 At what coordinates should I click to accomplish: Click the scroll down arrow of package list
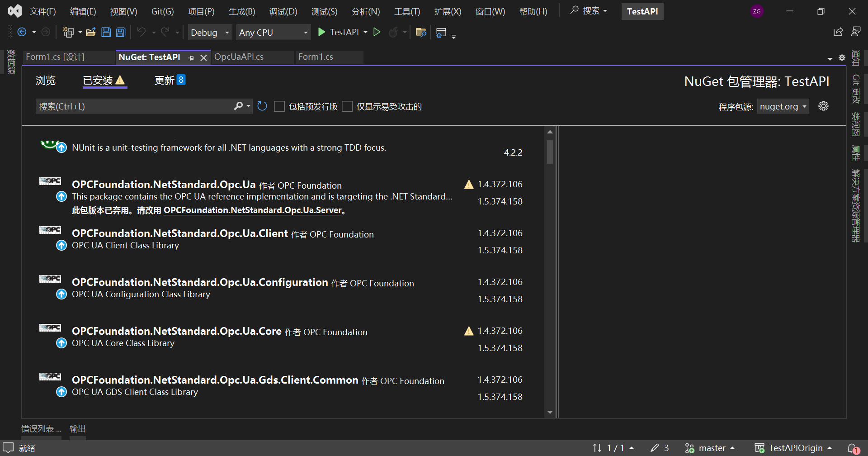point(550,412)
